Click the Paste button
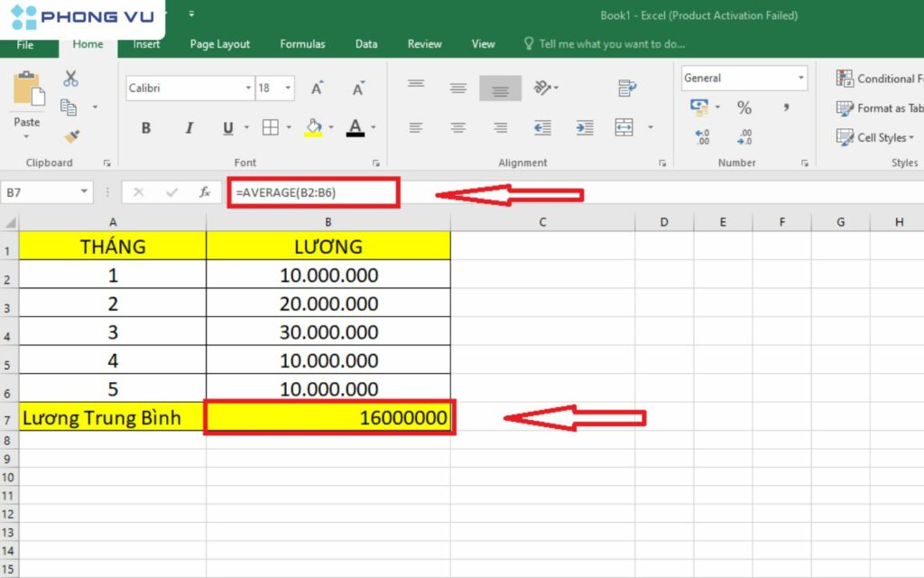Viewport: 924px width, 578px height. 27,99
